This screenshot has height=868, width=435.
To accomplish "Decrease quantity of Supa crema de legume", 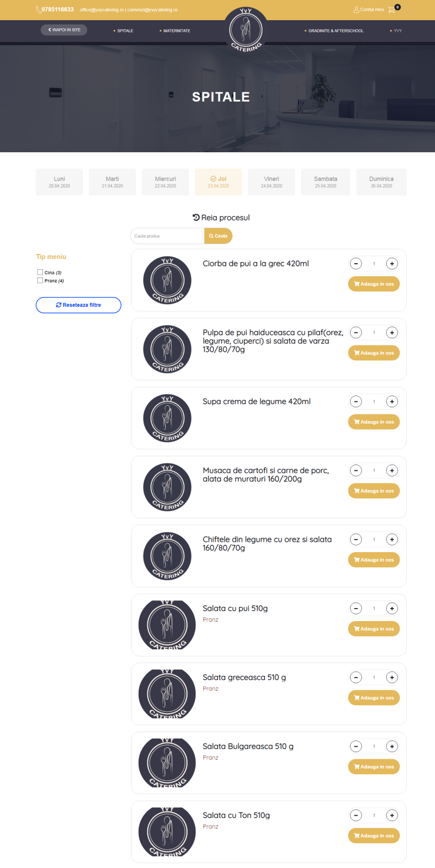I will 356,402.
